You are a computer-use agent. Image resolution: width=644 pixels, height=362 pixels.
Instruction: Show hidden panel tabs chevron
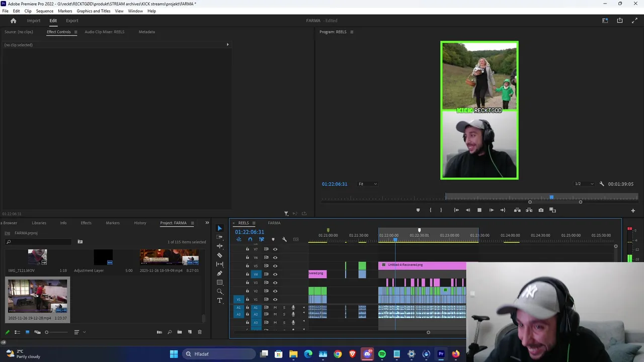207,223
